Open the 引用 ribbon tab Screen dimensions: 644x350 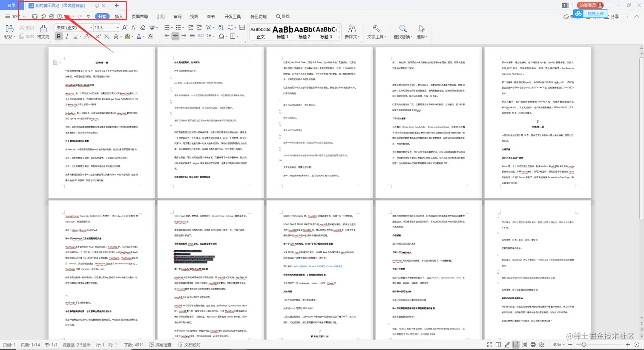[x=161, y=17]
